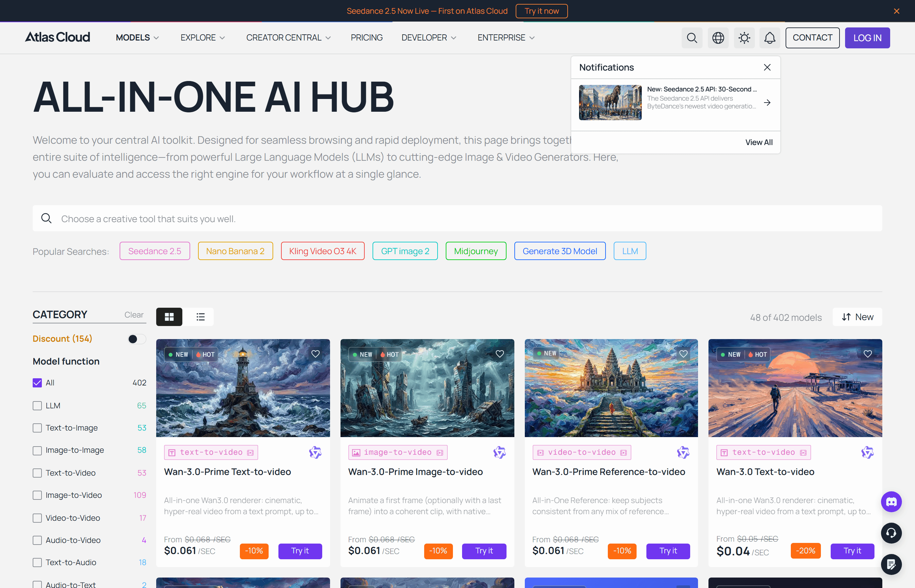Select the GPT image 2 search tag
This screenshot has width=915, height=588.
click(405, 251)
